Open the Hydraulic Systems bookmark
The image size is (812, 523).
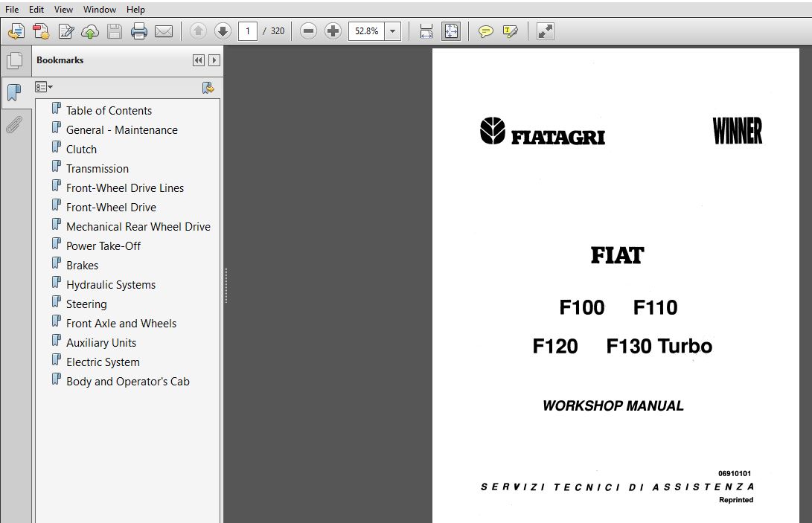111,285
